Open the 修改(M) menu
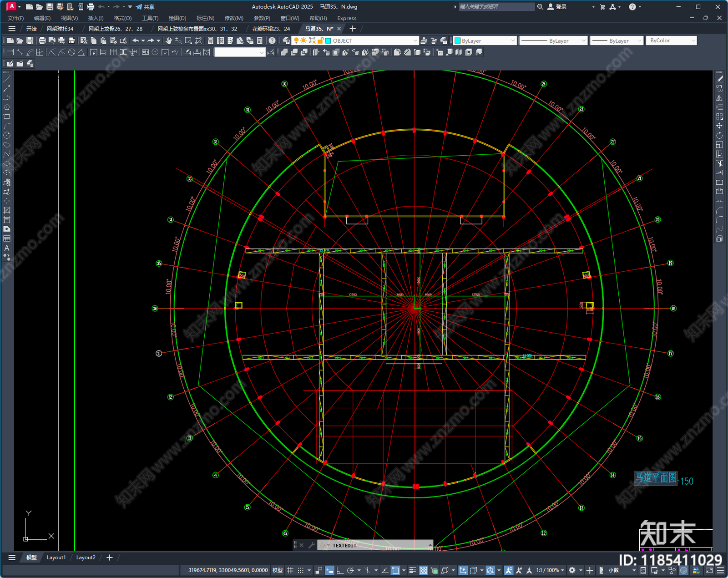Screen dimensions: 728x578 point(234,18)
